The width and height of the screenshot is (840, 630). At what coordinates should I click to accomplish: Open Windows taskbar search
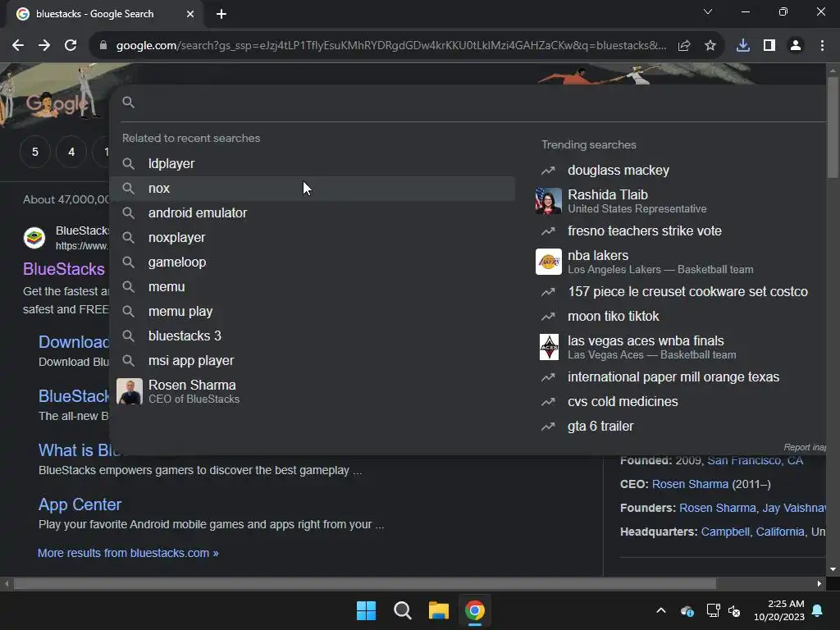pos(402,610)
